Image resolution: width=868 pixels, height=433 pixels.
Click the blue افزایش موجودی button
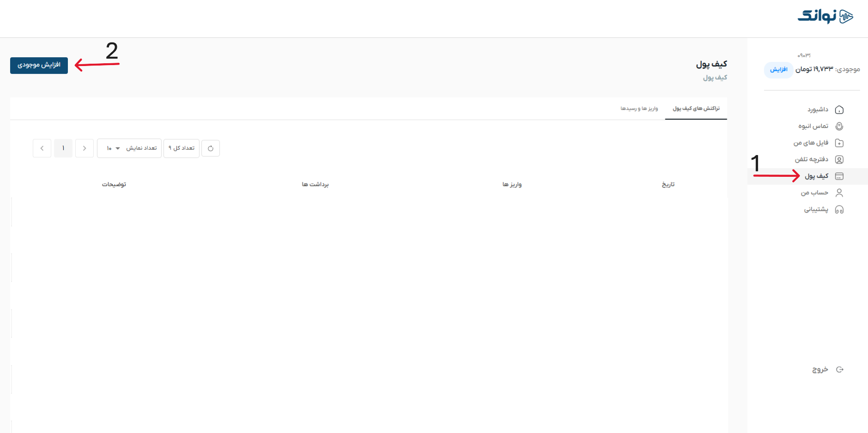39,66
